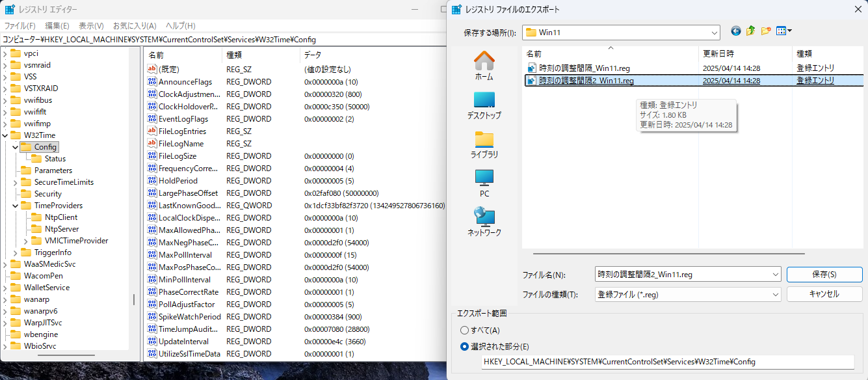Click the ライブラリ icon in the places bar
This screenshot has height=380, width=868.
[484, 139]
